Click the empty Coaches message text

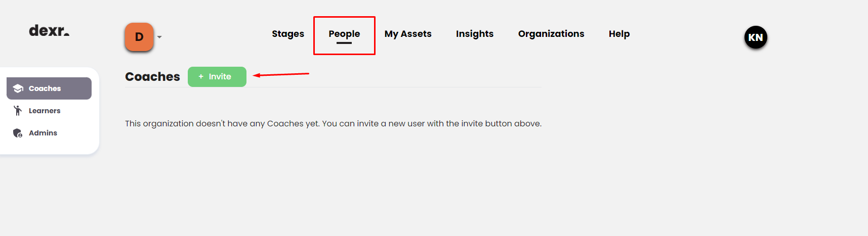(333, 124)
